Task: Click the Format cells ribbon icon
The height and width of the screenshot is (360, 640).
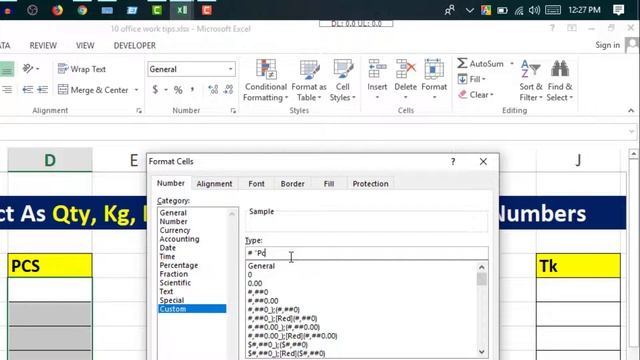Action: pyautogui.click(x=434, y=69)
